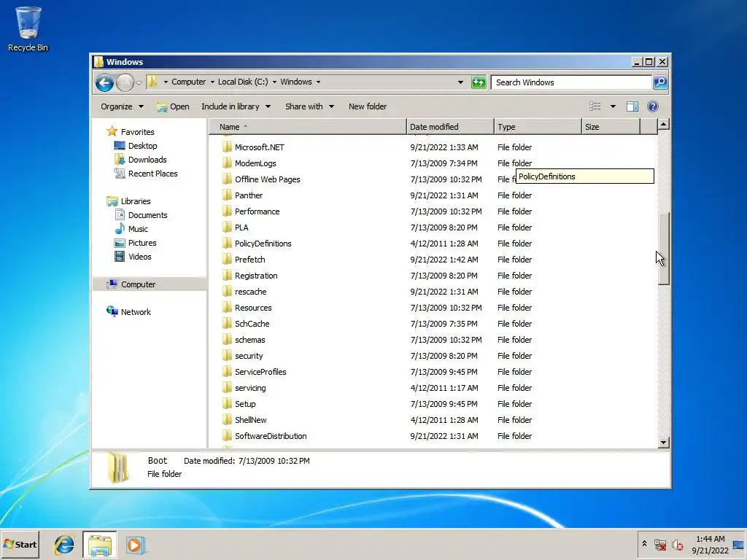
Task: Select the PolicyDefinitions folder icon
Action: 227,243
